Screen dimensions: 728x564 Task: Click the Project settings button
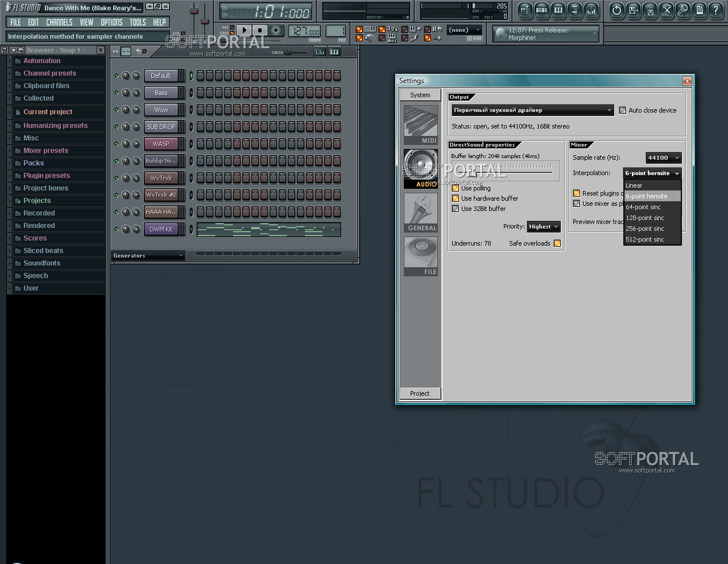pyautogui.click(x=420, y=393)
